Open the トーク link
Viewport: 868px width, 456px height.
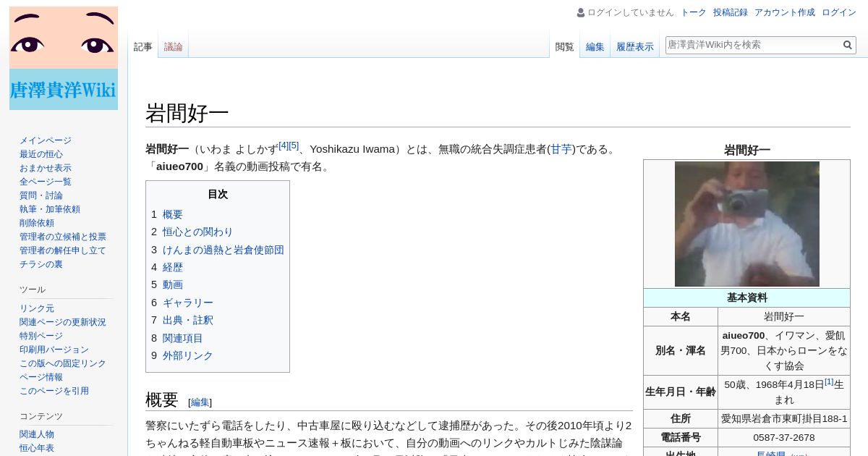pyautogui.click(x=694, y=12)
